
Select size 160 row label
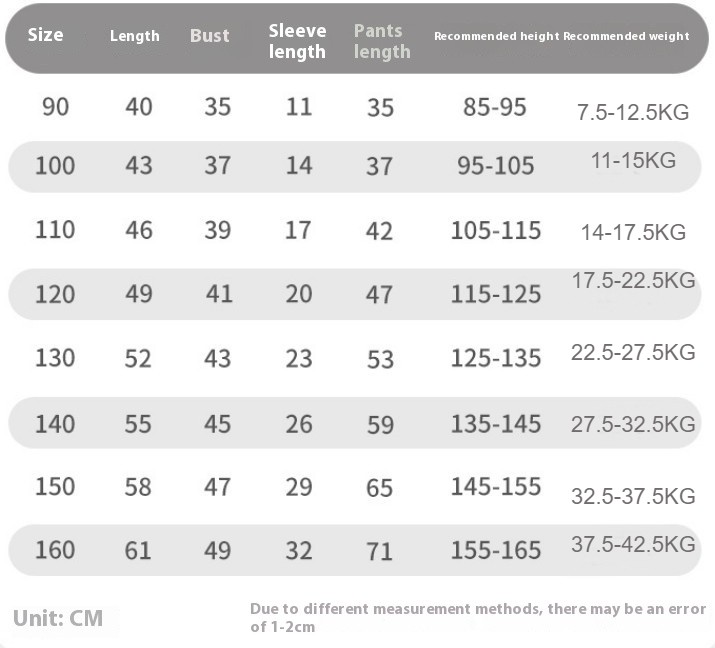pyautogui.click(x=55, y=550)
